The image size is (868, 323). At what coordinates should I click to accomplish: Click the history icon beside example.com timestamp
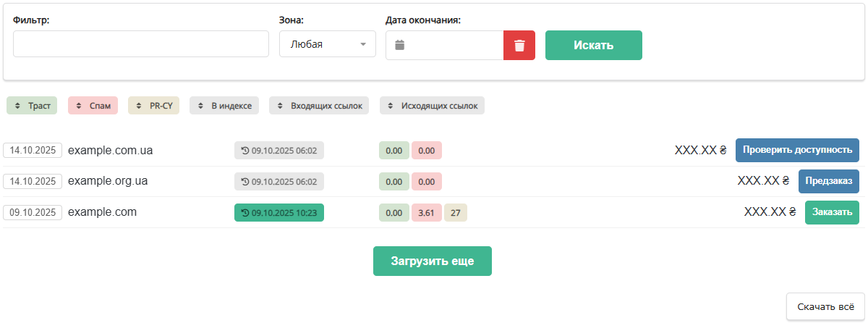[x=245, y=213]
